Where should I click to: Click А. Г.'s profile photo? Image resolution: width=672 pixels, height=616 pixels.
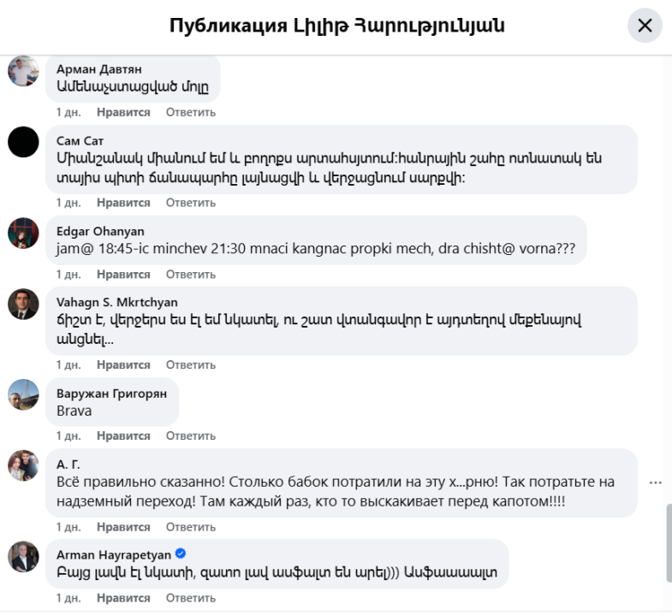[x=23, y=465]
